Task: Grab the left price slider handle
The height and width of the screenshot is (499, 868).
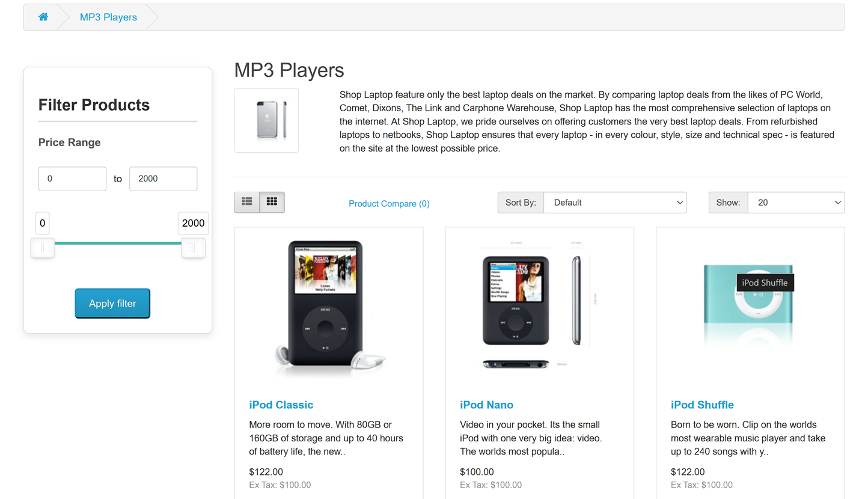Action: (43, 248)
